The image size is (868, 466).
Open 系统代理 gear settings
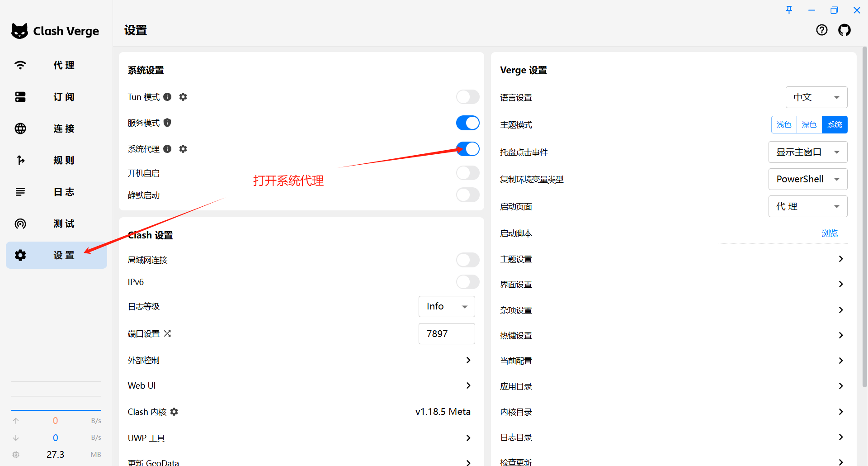[183, 149]
